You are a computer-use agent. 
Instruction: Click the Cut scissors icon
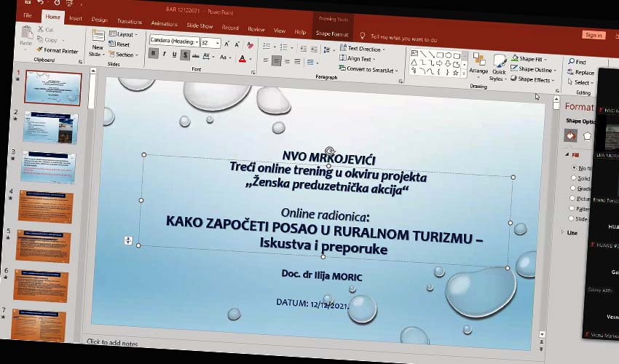tap(41, 29)
